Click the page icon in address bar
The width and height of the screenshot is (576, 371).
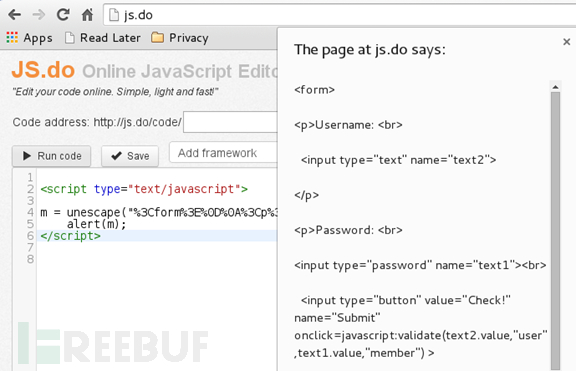tap(114, 15)
